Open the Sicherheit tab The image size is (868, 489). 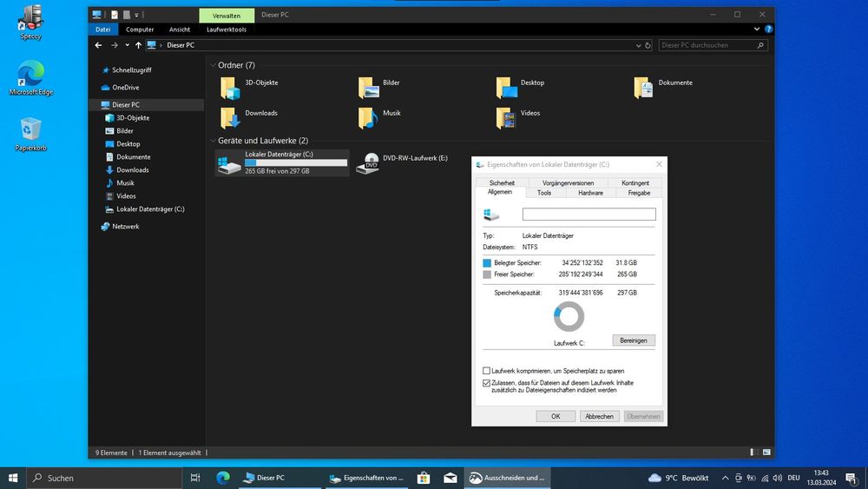tap(502, 182)
